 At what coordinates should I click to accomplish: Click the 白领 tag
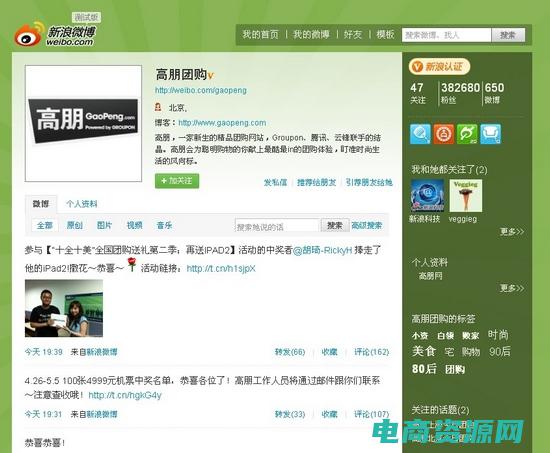pyautogui.click(x=445, y=336)
